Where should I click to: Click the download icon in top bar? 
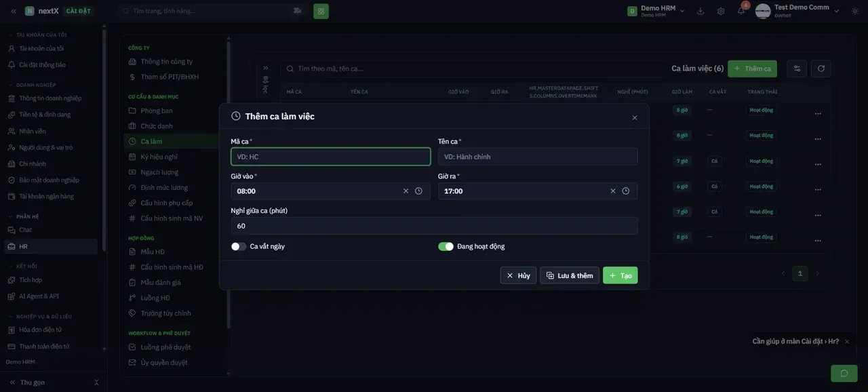(x=701, y=11)
